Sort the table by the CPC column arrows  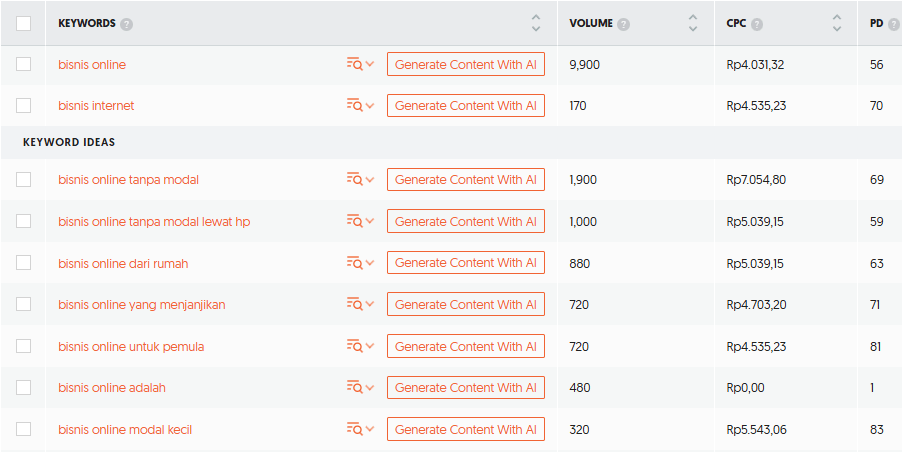pyautogui.click(x=837, y=23)
